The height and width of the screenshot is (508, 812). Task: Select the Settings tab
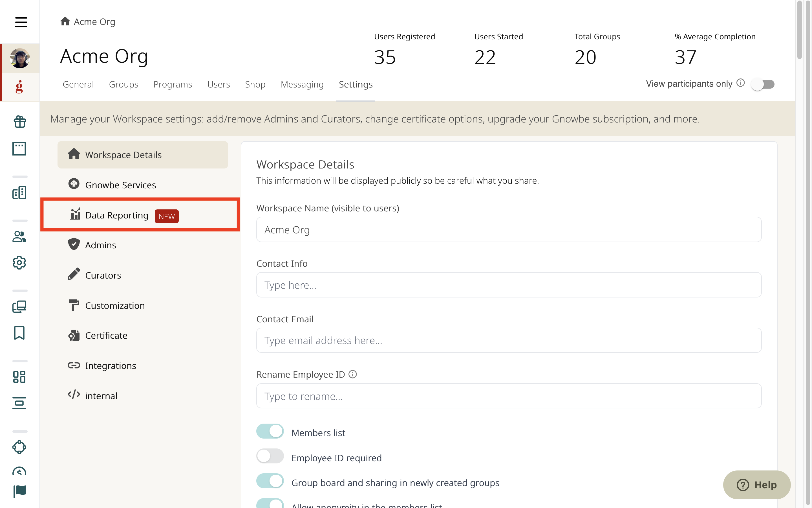356,84
